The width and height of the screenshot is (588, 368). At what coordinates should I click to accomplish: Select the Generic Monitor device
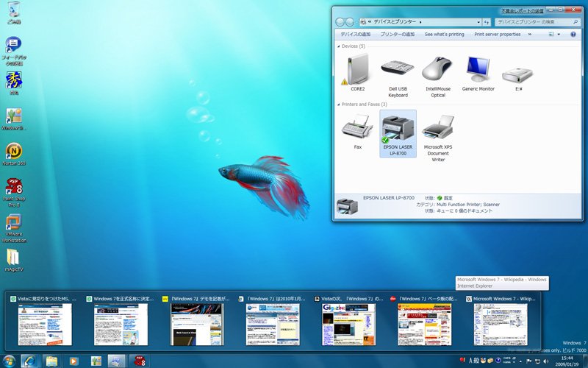tap(478, 72)
